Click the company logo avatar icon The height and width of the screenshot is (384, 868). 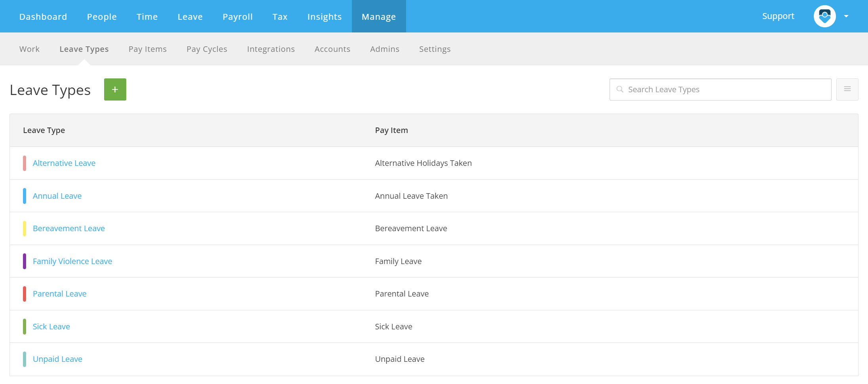(x=825, y=16)
